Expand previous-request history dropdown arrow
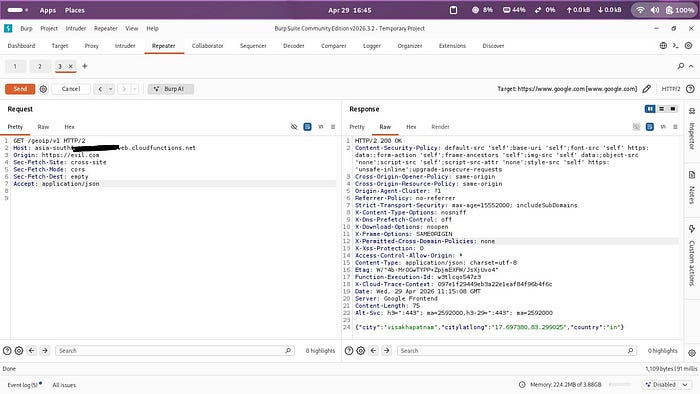Viewport: 700px width, 394px height. (x=111, y=89)
